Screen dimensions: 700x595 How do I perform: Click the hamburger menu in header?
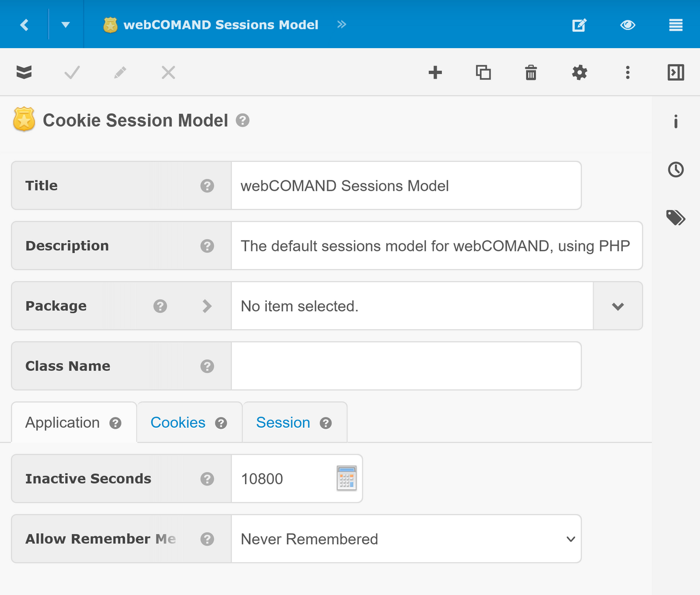676,25
